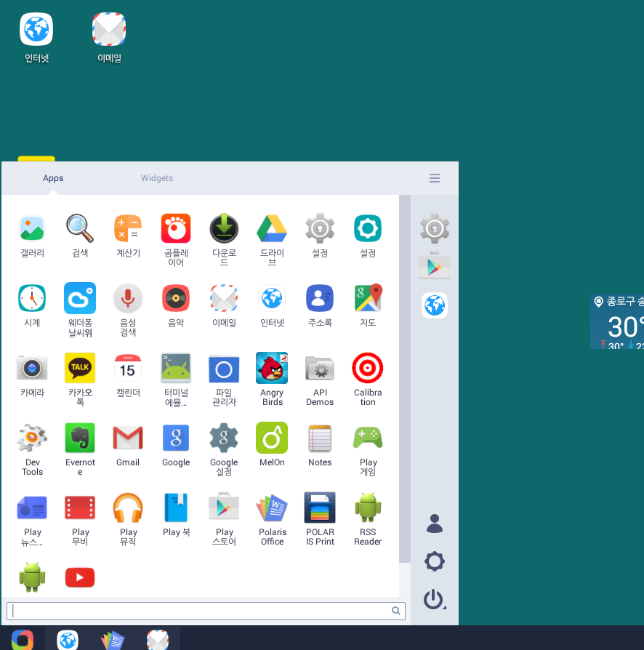Launch 웨더퐁 날씨위 weather app
Image resolution: width=644 pixels, height=650 pixels.
pos(80,298)
